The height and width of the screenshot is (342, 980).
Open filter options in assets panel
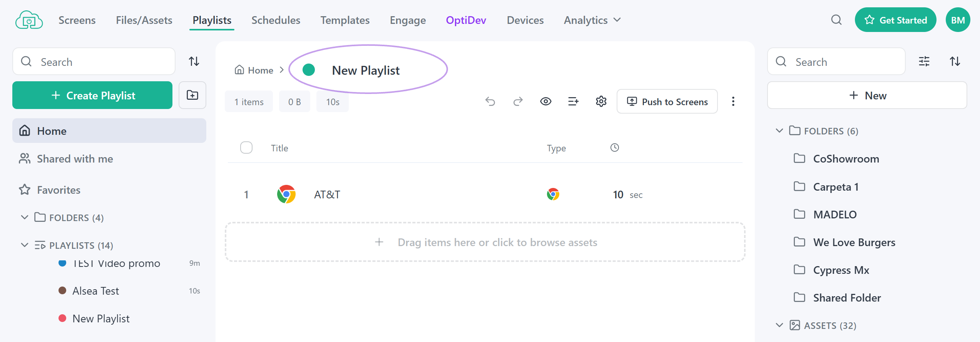[924, 62]
